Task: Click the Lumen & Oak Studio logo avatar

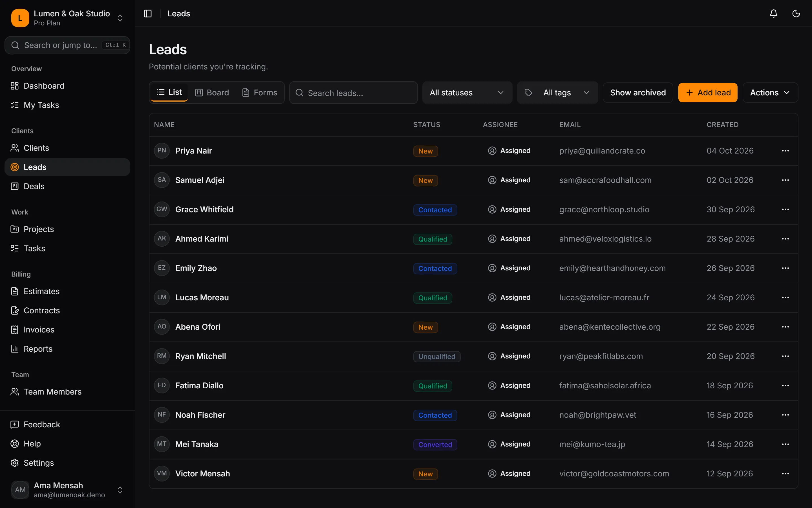Action: (x=20, y=18)
